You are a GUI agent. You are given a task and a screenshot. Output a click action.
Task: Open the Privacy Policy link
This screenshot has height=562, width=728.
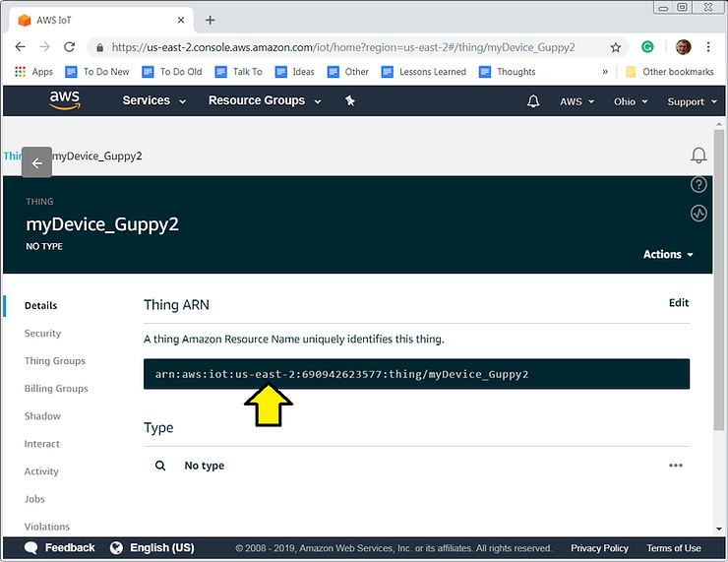599,548
